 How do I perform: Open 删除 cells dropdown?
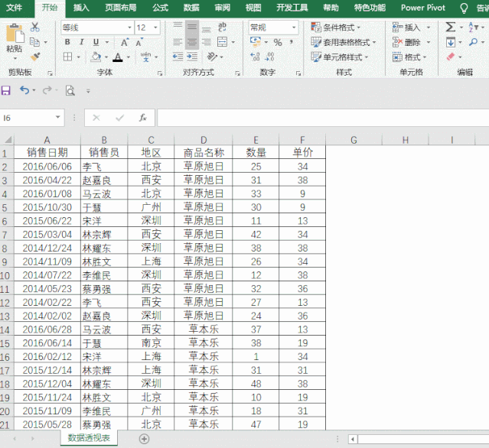pos(429,42)
